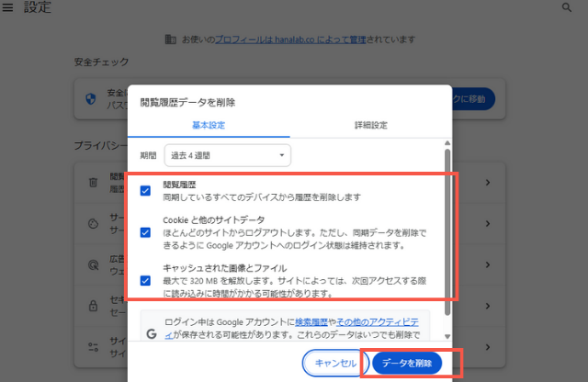
Task: Click the cookie icon in privacy list
Action: pyautogui.click(x=93, y=223)
